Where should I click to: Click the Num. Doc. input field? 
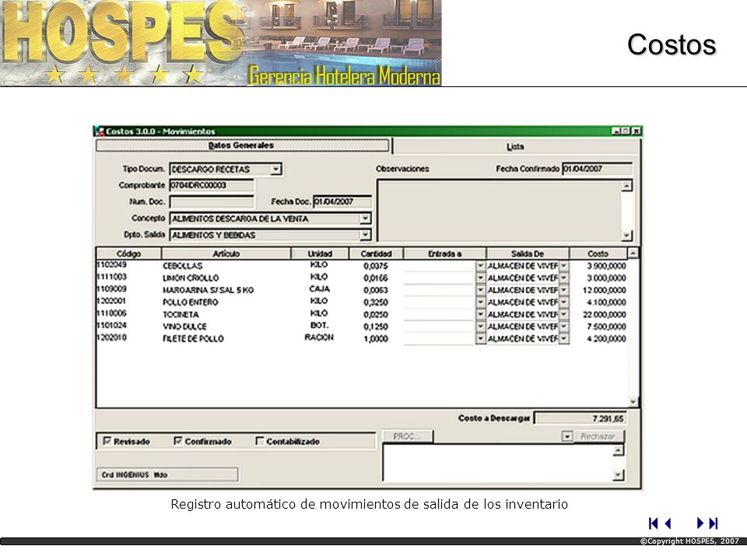[x=212, y=202]
